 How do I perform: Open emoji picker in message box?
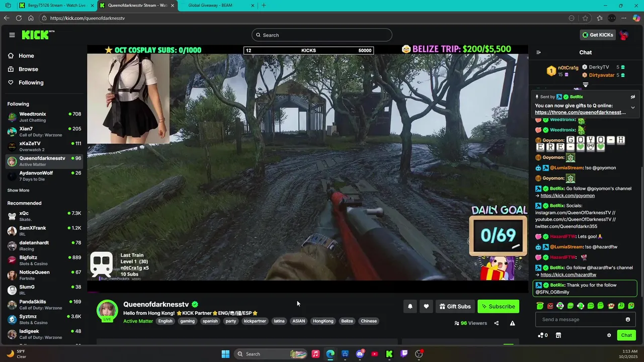click(x=628, y=319)
